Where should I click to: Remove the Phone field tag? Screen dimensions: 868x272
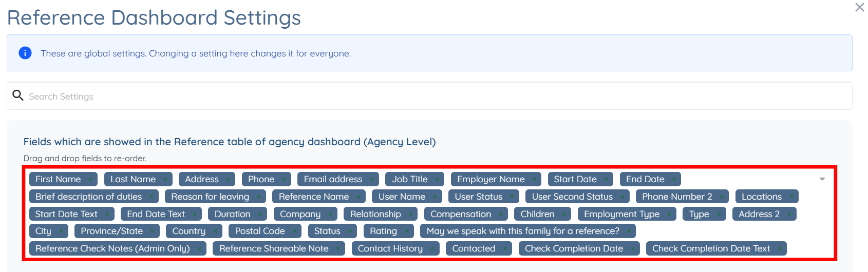[284, 179]
